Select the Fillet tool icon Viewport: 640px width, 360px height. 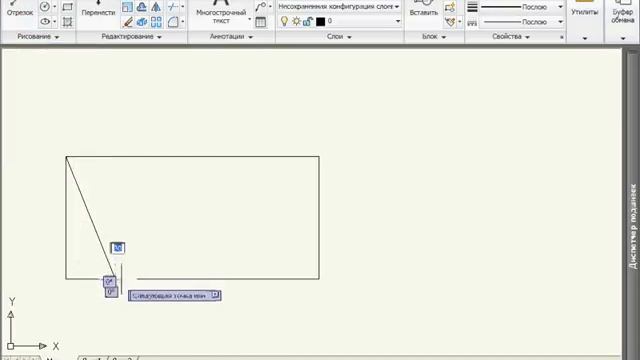(173, 22)
